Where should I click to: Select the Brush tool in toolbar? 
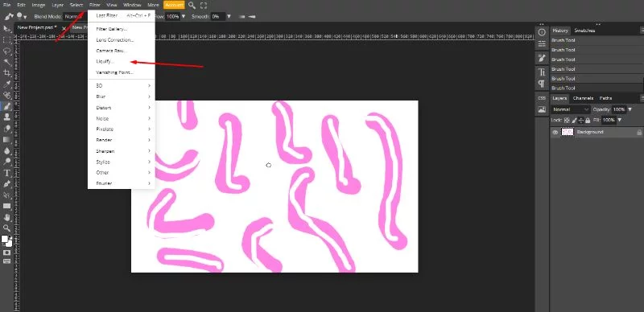(7, 106)
